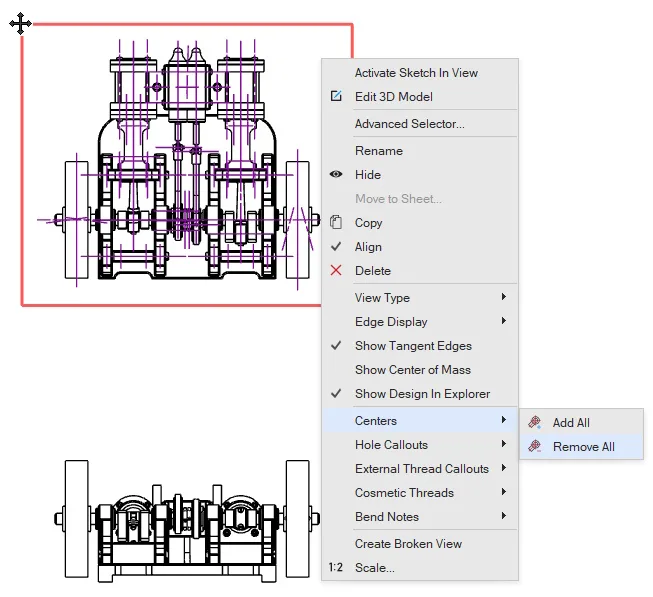The width and height of the screenshot is (653, 597).
Task: Expand External Thread Callouts submenu arrow
Action: 504,468
